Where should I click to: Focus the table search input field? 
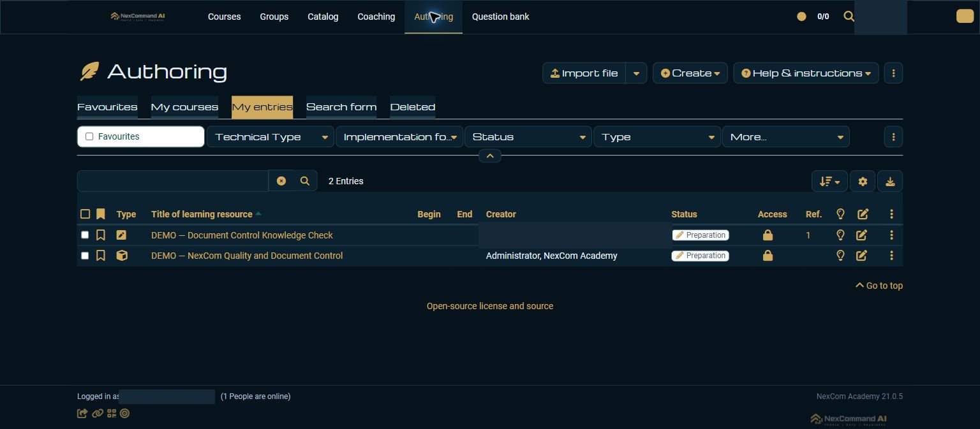click(173, 181)
